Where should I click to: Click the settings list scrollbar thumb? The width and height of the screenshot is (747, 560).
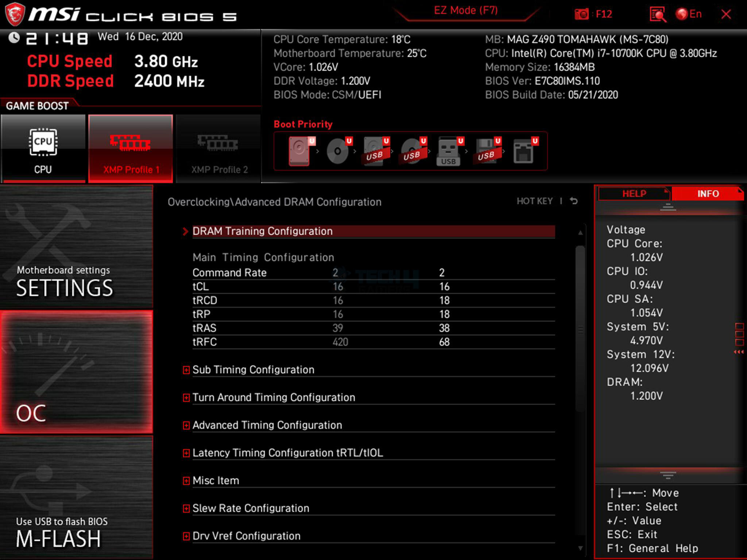[580, 328]
